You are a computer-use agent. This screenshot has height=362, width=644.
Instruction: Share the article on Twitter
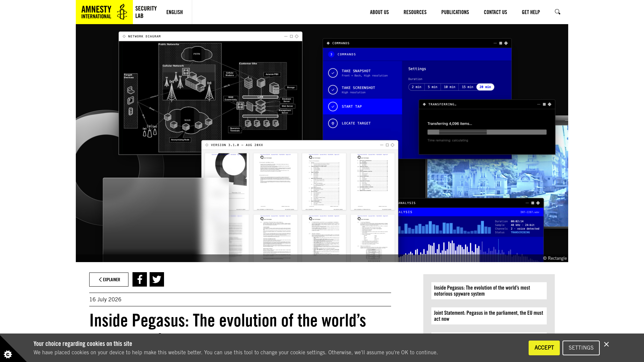[157, 280]
